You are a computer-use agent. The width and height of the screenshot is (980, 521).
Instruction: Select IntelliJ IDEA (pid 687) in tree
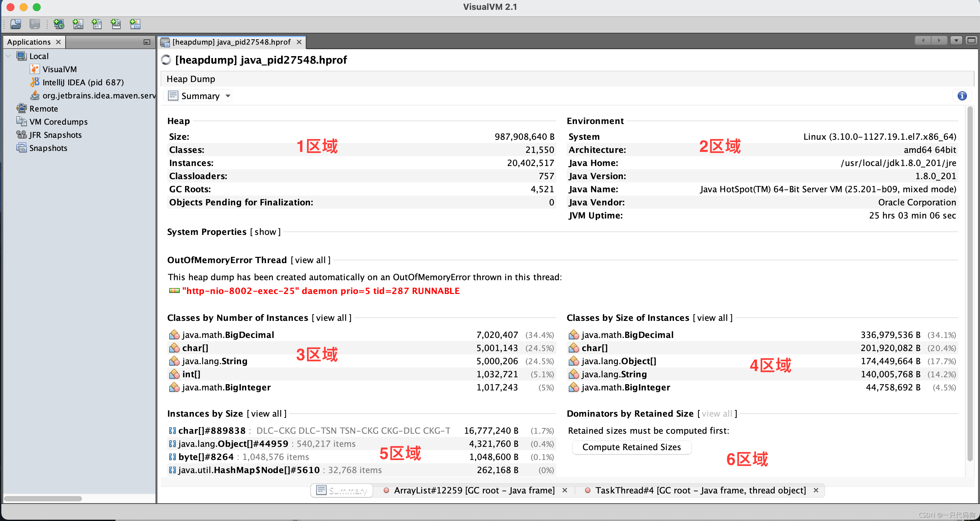pyautogui.click(x=83, y=82)
